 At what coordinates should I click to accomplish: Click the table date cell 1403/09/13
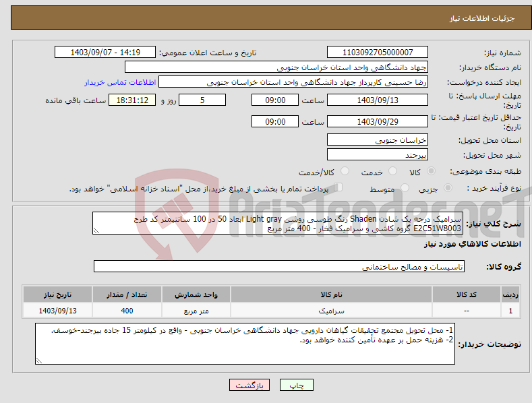coord(58,311)
